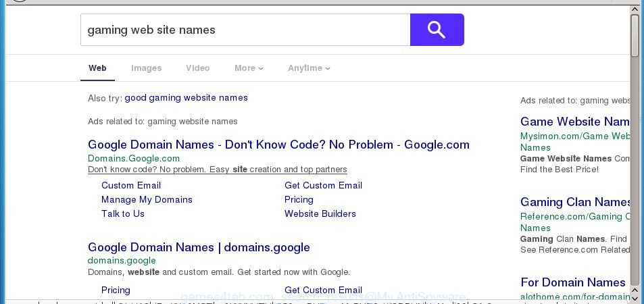Open Pricing link beside Manage My Domains
The image size is (644, 304).
[299, 200]
